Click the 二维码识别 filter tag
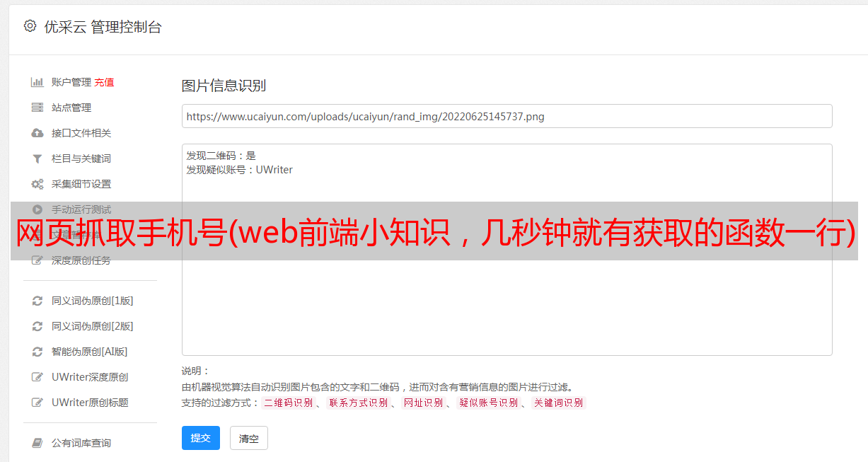868x462 pixels. point(288,403)
